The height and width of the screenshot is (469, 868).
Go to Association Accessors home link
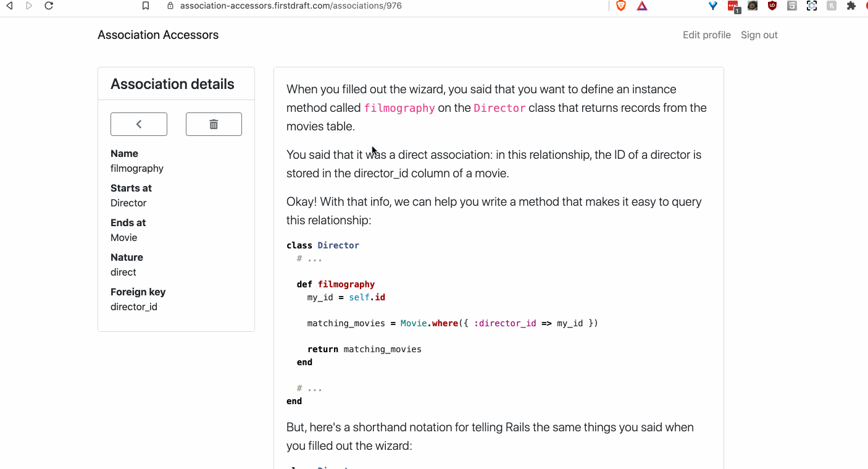pos(158,35)
